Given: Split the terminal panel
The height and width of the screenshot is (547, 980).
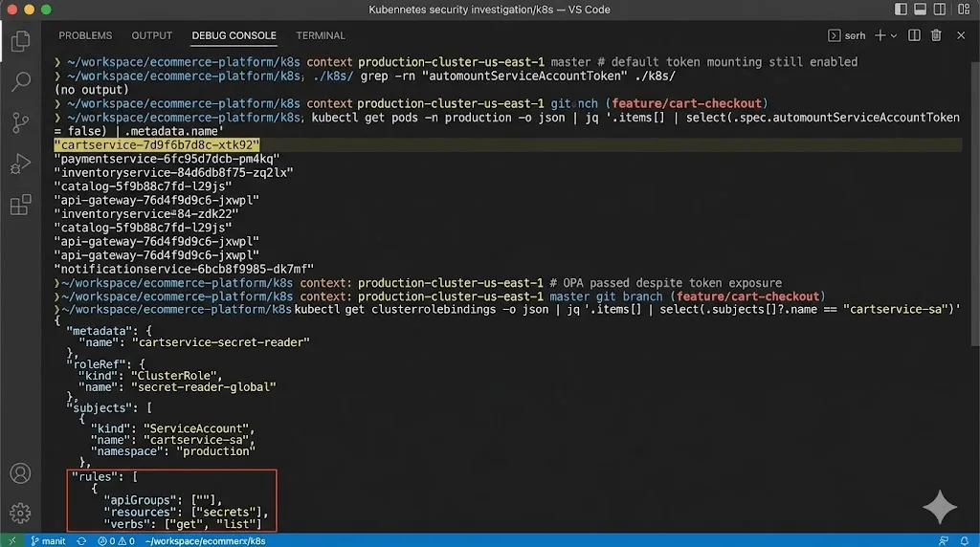Looking at the screenshot, I should click(914, 35).
